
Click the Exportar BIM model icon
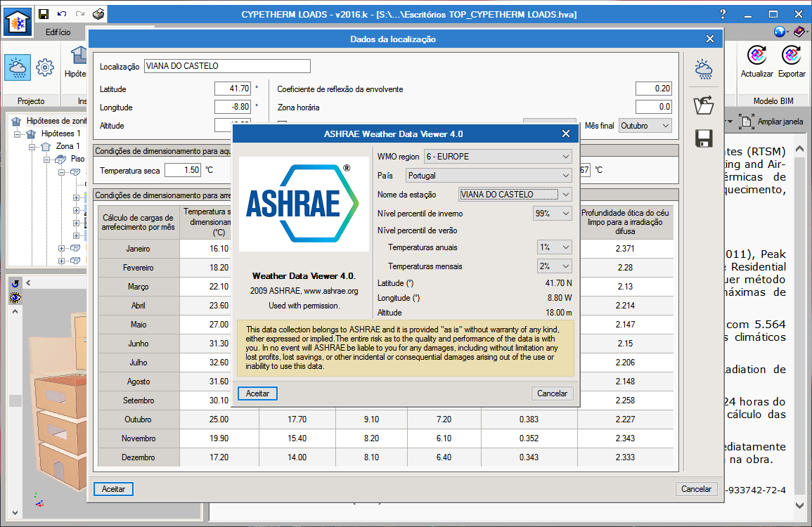pos(792,55)
